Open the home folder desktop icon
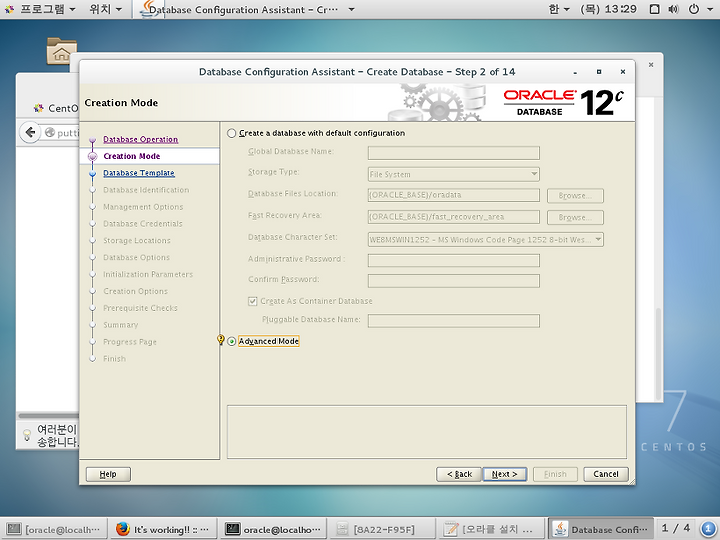 (x=62, y=51)
